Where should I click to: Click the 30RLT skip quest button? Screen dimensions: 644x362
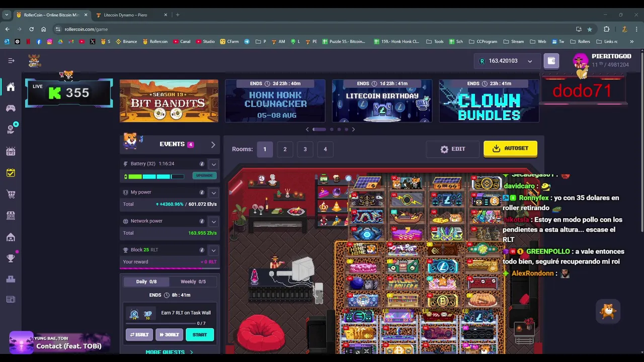169,335
